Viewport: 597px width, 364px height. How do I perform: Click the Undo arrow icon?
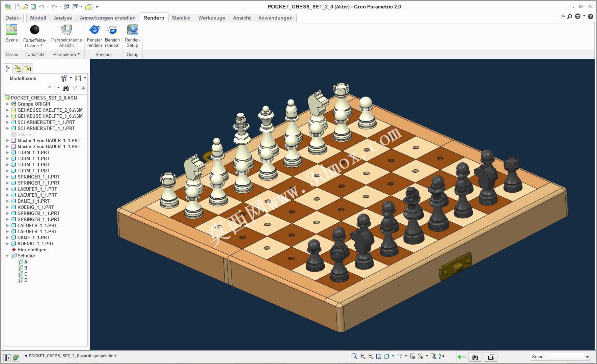42,7
